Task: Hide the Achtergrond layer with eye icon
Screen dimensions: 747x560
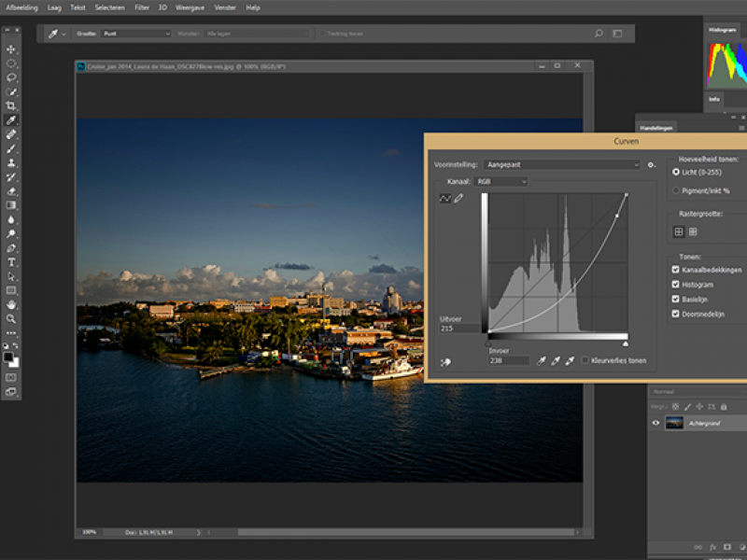Action: pyautogui.click(x=655, y=423)
